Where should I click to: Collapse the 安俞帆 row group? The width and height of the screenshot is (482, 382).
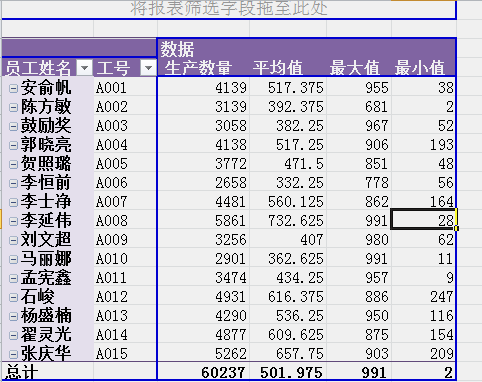point(13,88)
